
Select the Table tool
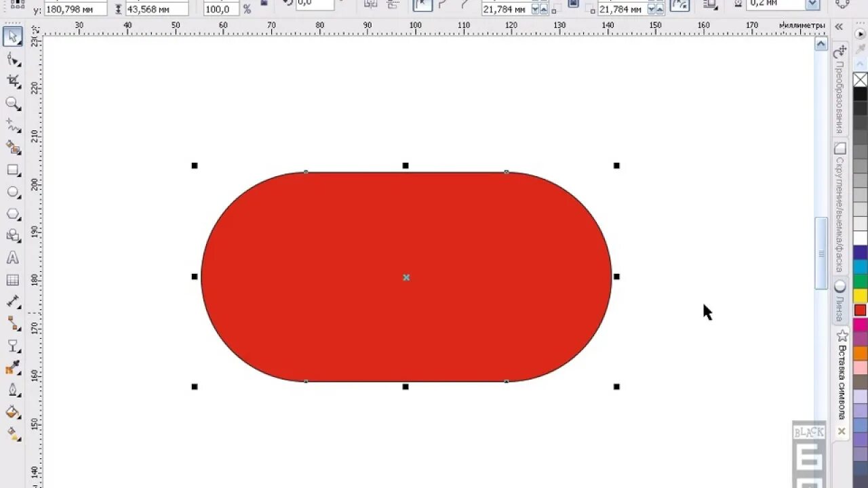pos(13,280)
